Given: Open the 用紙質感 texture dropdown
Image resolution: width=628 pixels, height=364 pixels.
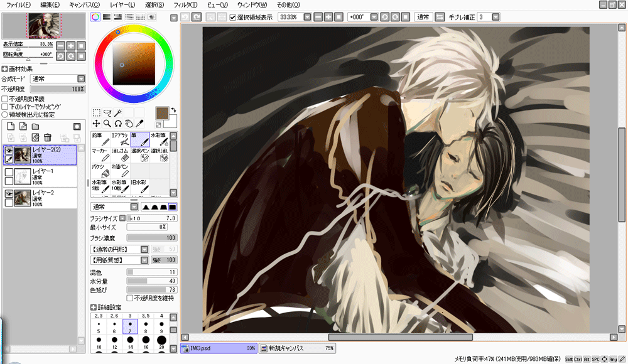Looking at the screenshot, I should [x=144, y=260].
